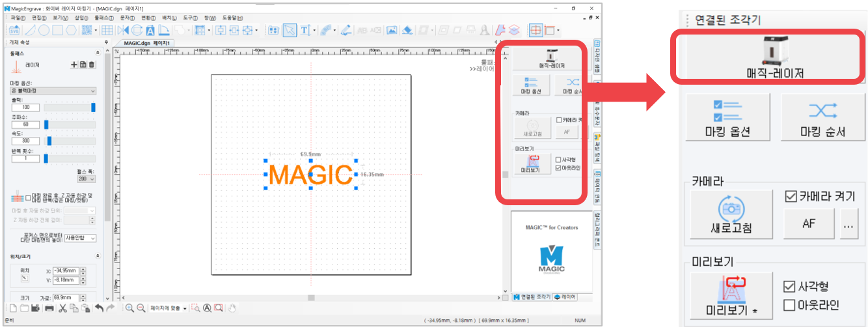Click the new document icon in bottom toolbar

click(x=13, y=308)
